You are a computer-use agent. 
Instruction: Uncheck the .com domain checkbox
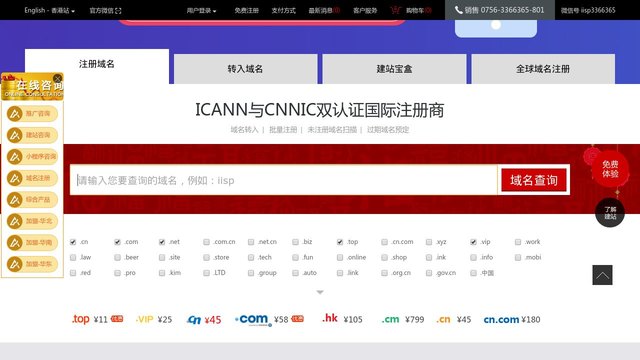[x=118, y=242]
